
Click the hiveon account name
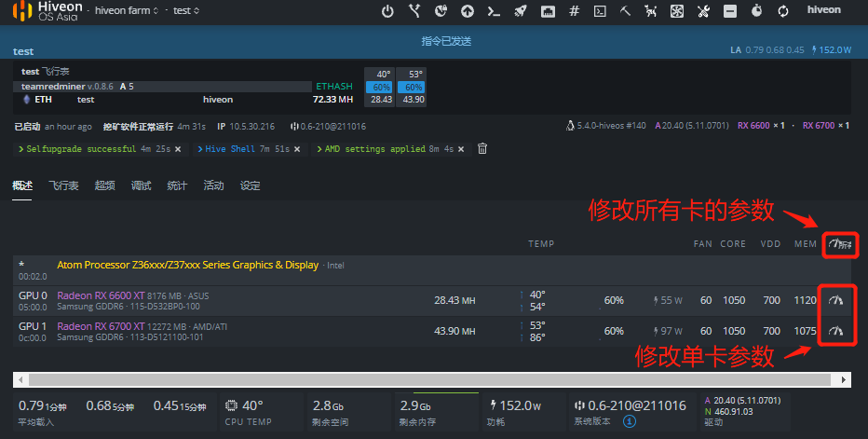[823, 10]
